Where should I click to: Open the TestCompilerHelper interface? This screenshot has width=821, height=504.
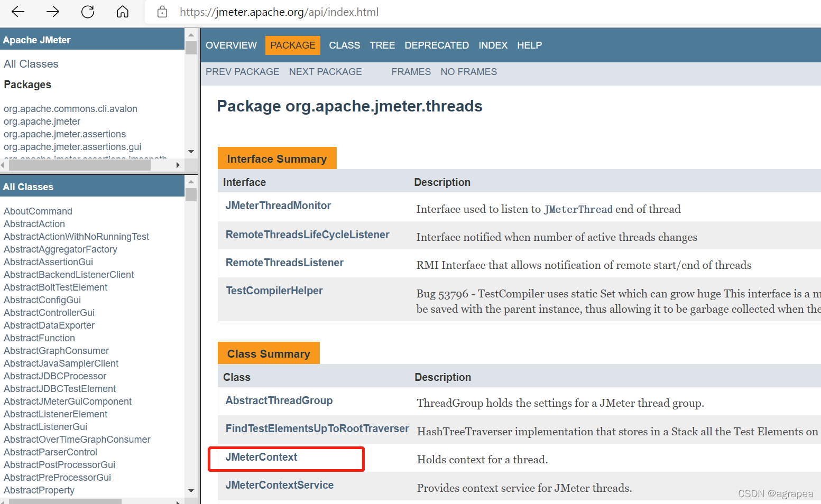pyautogui.click(x=274, y=291)
